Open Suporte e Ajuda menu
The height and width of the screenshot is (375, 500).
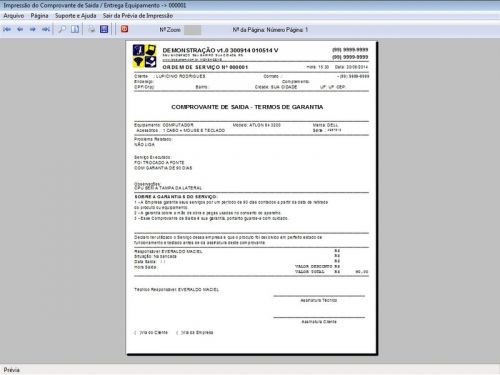click(75, 16)
